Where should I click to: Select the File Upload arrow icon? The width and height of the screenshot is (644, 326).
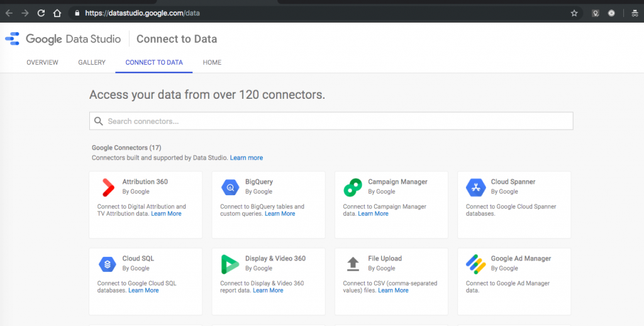pos(353,264)
